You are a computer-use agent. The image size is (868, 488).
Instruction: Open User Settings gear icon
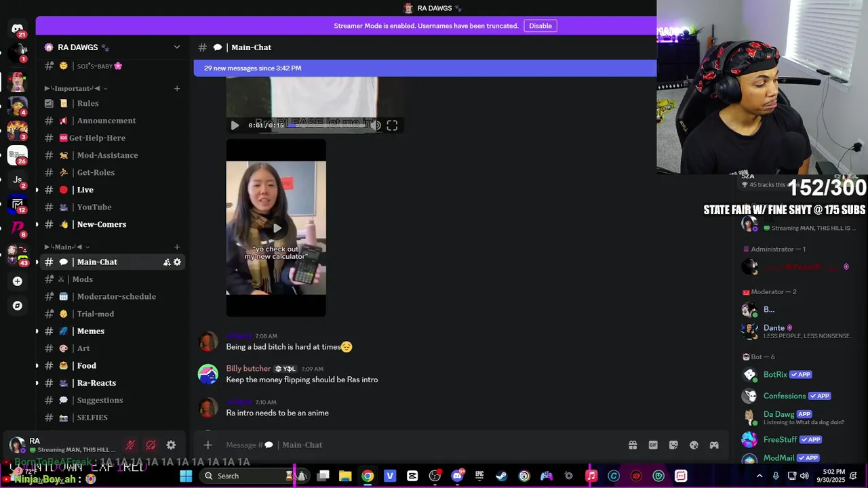pyautogui.click(x=171, y=445)
